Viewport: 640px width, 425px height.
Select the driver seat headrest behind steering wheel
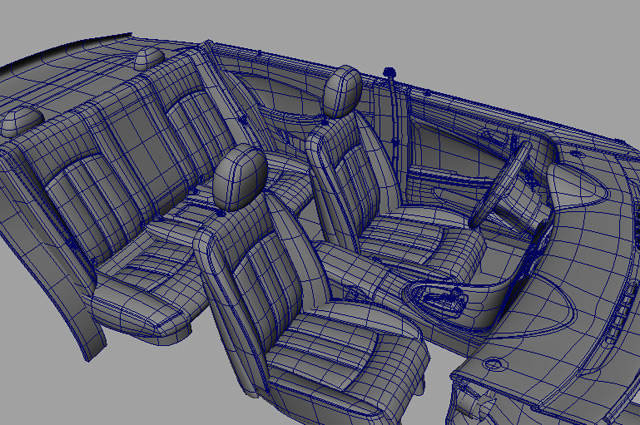tap(343, 91)
